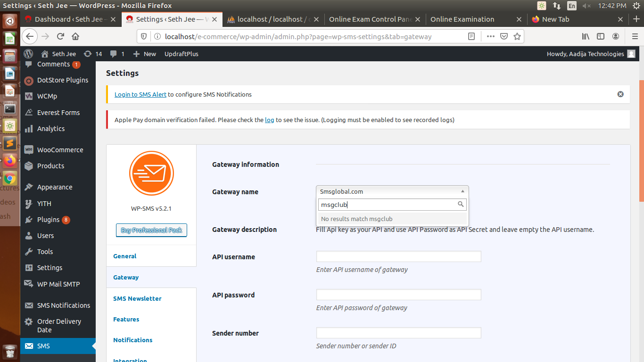The height and width of the screenshot is (362, 644).
Task: Open the updates icon showing 14
Action: [93, 54]
